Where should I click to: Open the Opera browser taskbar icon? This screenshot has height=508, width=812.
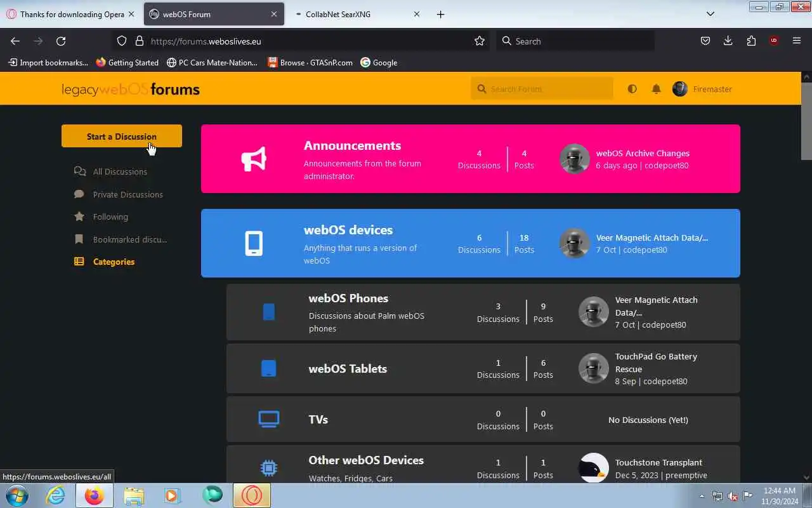[x=251, y=495]
